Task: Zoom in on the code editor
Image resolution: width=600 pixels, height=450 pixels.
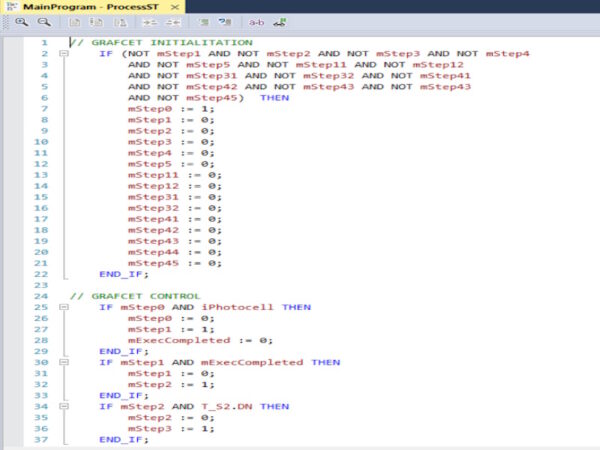Action: pos(21,22)
